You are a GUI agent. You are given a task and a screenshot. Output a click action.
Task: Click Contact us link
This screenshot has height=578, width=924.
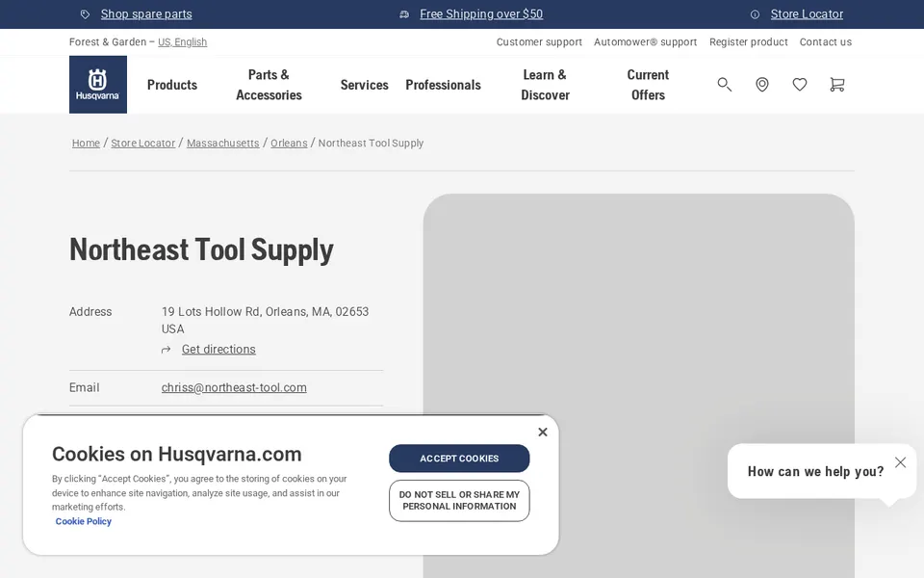pos(826,41)
